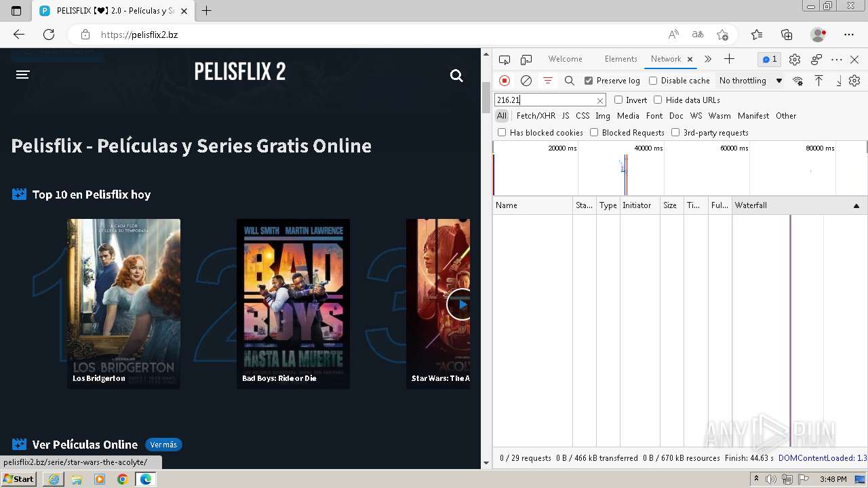Open Los Bridgerton poster
868x488 pixels.
click(123, 304)
